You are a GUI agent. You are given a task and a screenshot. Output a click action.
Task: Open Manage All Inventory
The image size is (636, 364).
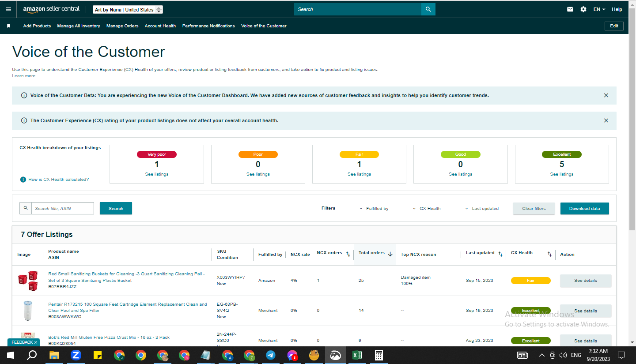point(79,26)
